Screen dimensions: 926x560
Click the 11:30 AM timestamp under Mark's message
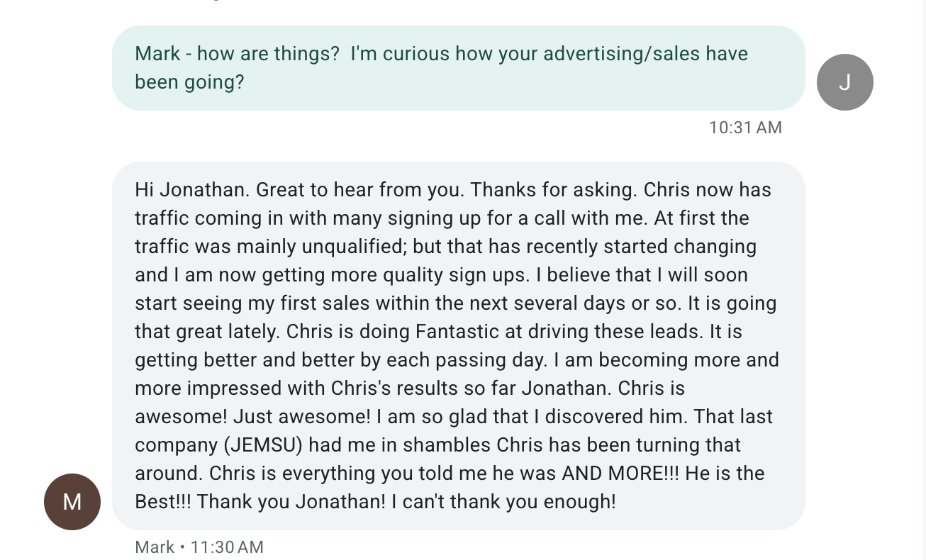click(227, 547)
